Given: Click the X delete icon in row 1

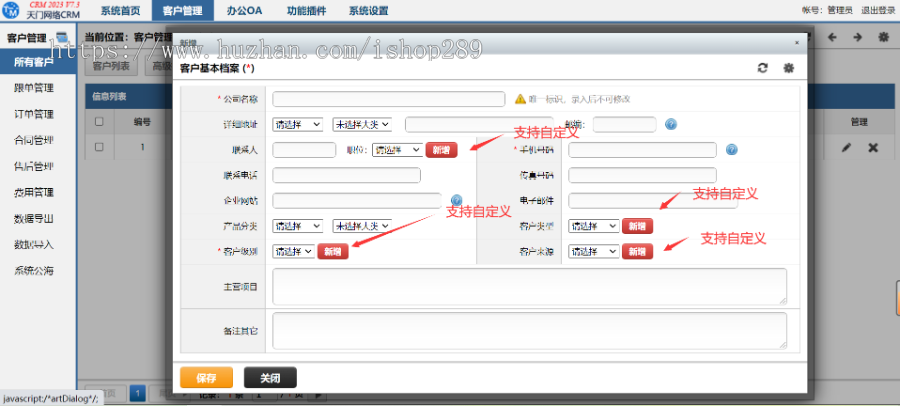Looking at the screenshot, I should click(x=873, y=148).
